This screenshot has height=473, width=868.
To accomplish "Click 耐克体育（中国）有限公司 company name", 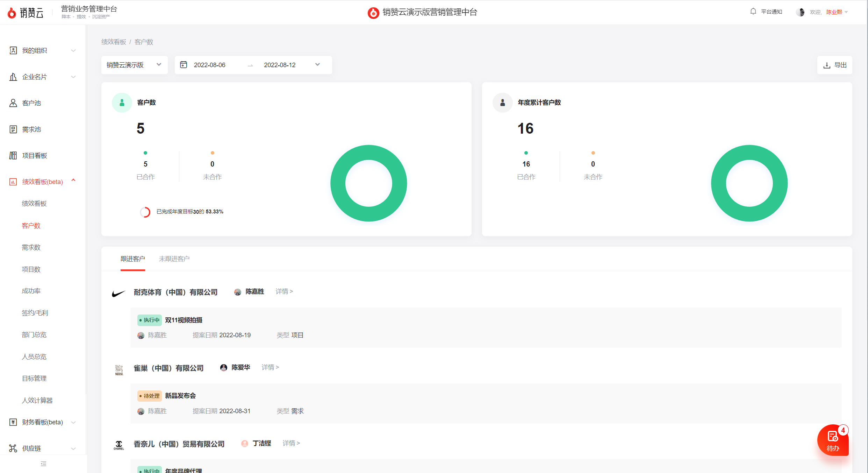I will tap(175, 292).
